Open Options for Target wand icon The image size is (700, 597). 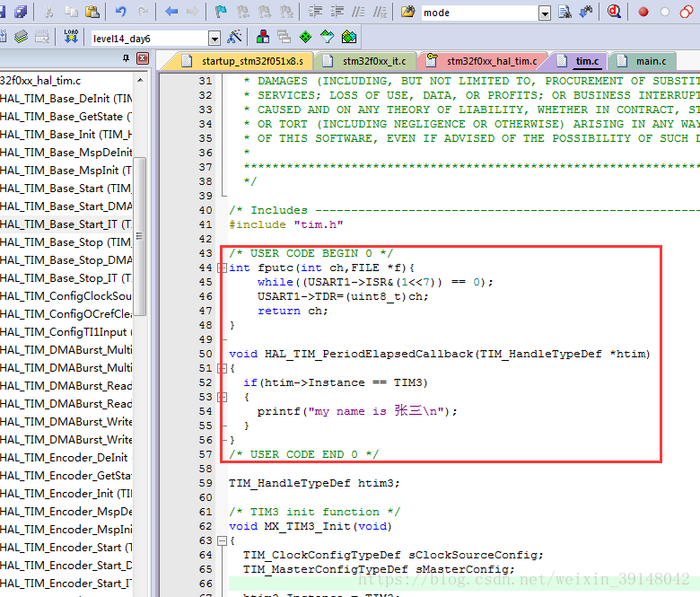[x=234, y=37]
